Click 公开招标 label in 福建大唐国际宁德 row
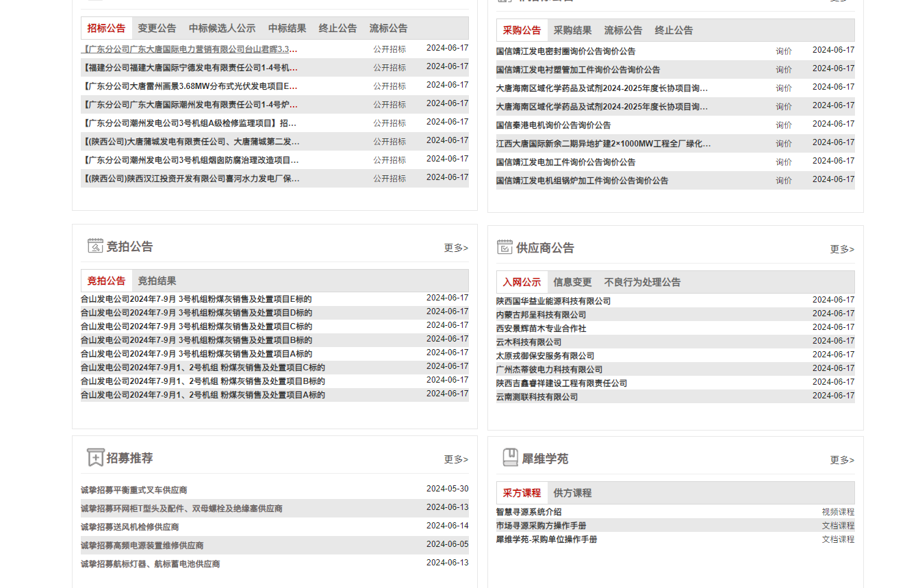The image size is (918, 588). (x=390, y=68)
